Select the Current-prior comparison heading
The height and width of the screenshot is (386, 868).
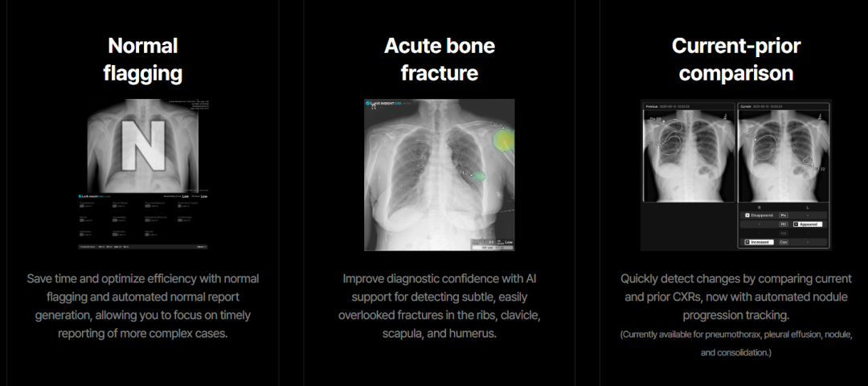tap(736, 60)
